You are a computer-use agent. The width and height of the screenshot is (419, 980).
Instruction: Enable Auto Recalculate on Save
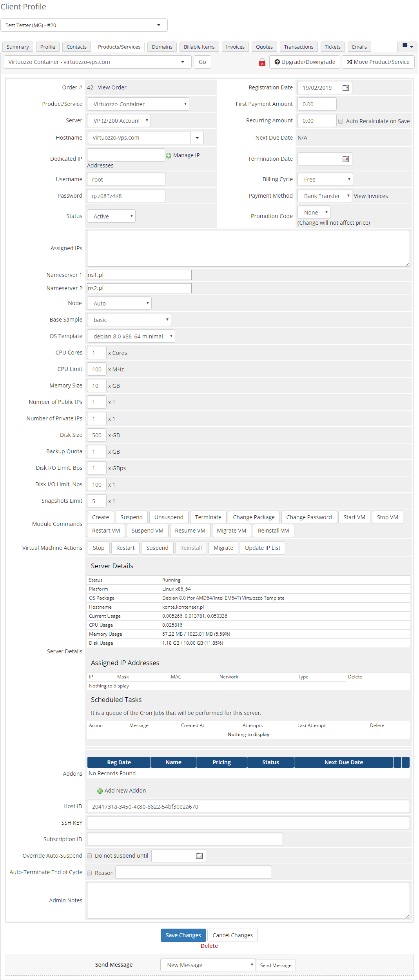tap(341, 121)
